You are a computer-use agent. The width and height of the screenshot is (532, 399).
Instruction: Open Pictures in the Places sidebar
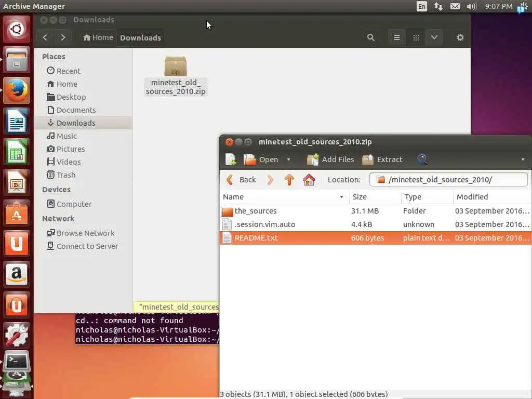coord(83,149)
